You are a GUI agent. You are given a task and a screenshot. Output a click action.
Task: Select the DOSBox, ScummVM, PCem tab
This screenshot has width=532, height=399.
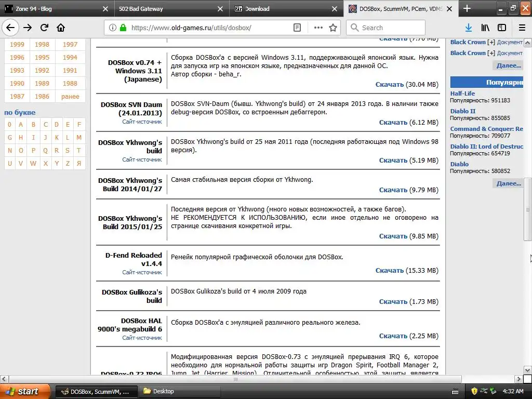point(401,8)
